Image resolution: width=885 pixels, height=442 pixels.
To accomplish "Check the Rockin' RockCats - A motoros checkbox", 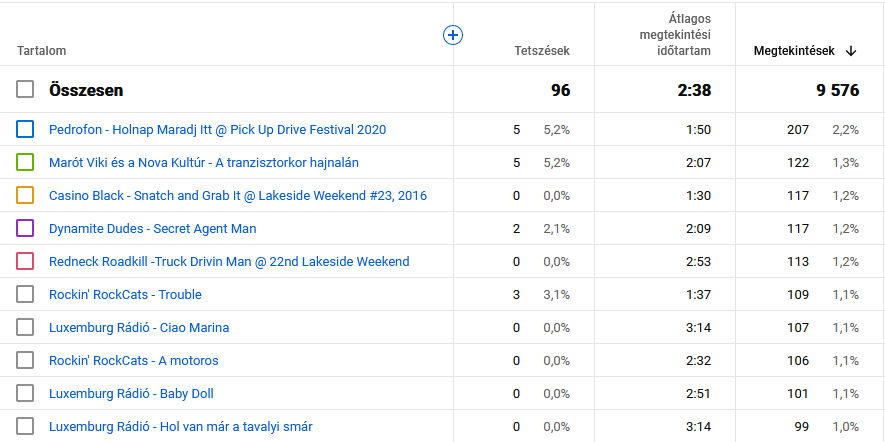I will coord(25,360).
